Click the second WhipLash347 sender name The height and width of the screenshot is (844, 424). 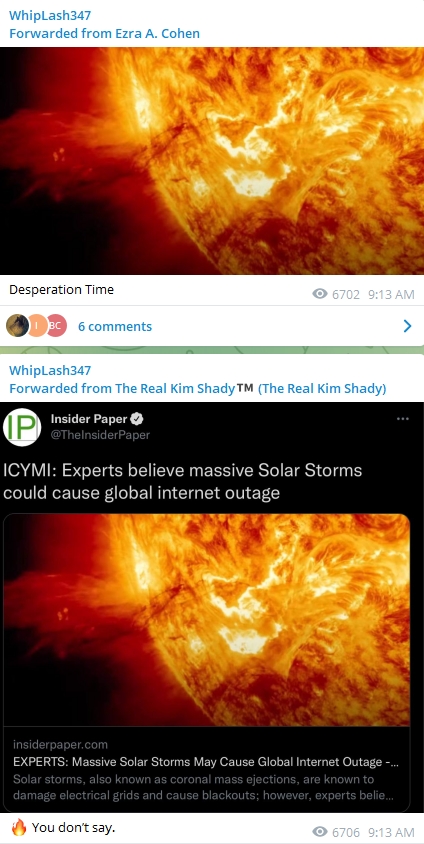(50, 370)
